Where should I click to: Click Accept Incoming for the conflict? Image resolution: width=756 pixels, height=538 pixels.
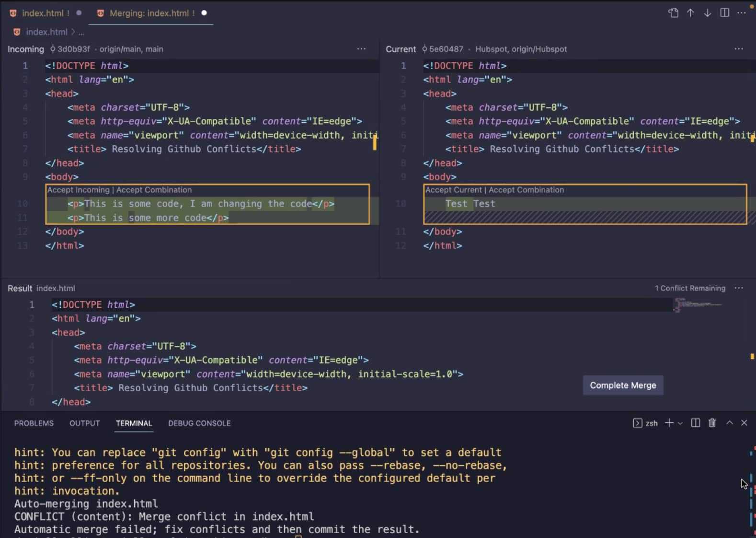78,190
